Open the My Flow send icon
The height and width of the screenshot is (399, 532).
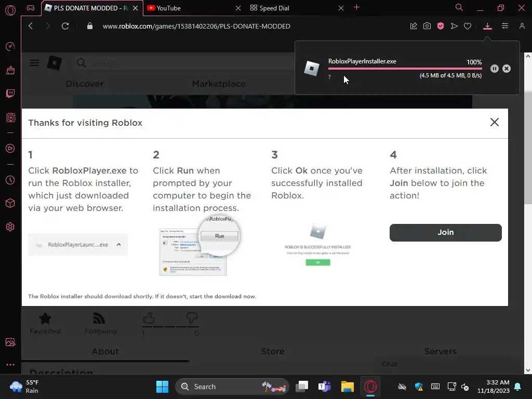coord(454,26)
